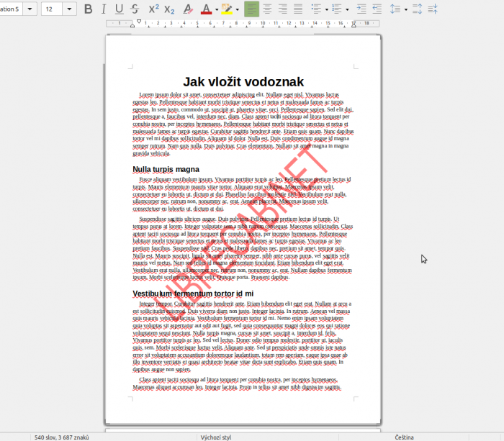
Task: Click the partially visible font name field
Action: pyautogui.click(x=12, y=9)
